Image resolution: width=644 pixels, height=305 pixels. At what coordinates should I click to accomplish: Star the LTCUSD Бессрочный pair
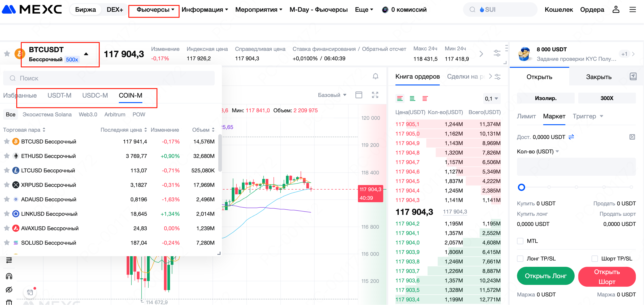coord(7,171)
